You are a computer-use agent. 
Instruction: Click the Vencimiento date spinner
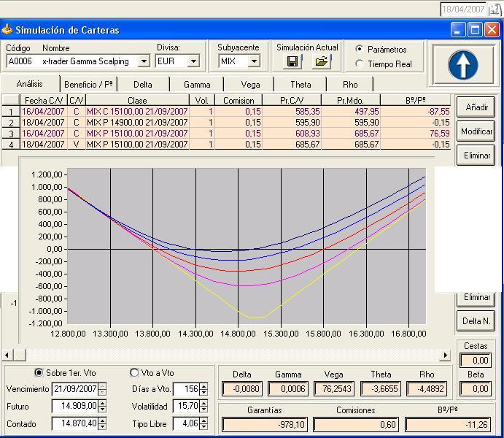[x=102, y=389]
